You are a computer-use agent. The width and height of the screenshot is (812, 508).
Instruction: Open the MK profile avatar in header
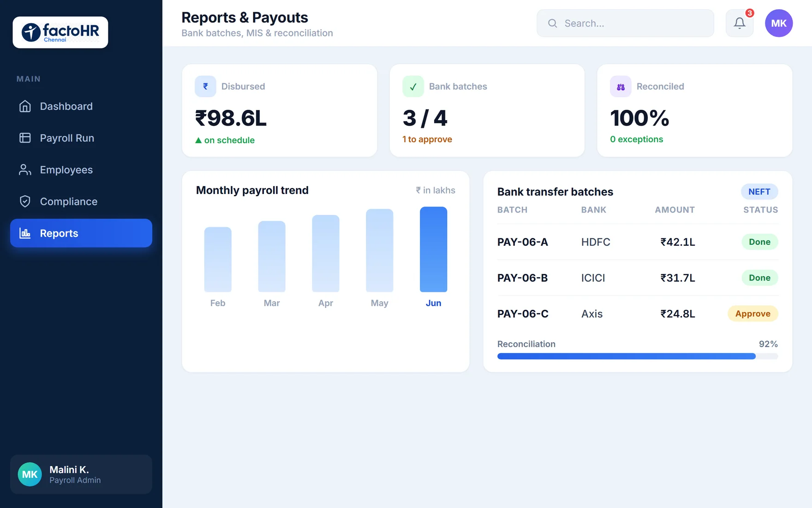coord(779,23)
